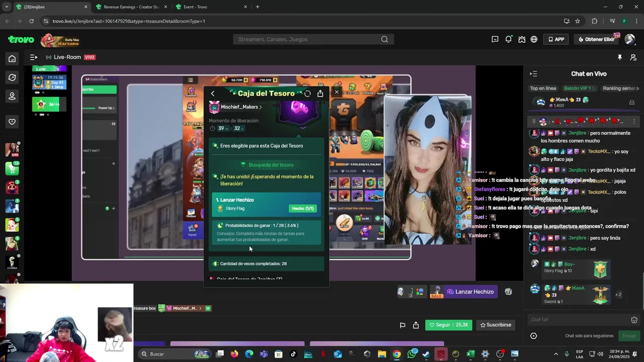Screen dimensions: 644x362
Task: Open the Mischief_Makers channel link
Action: 240,107
